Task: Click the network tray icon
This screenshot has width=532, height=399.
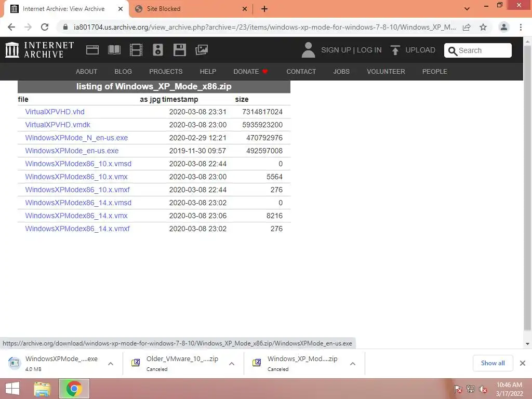Action: [470, 389]
